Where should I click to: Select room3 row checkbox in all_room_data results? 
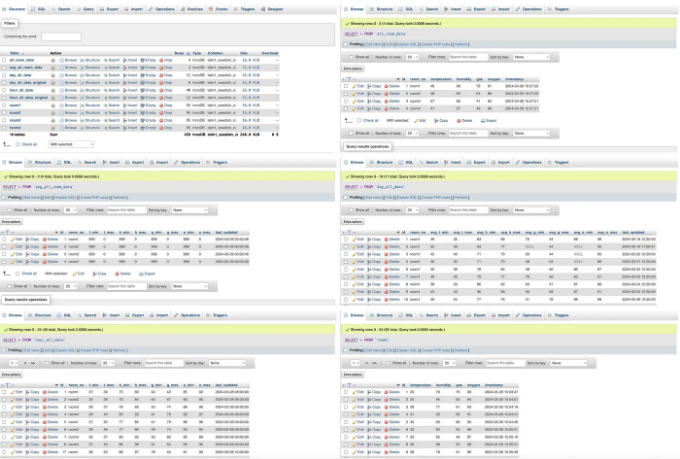point(346,102)
